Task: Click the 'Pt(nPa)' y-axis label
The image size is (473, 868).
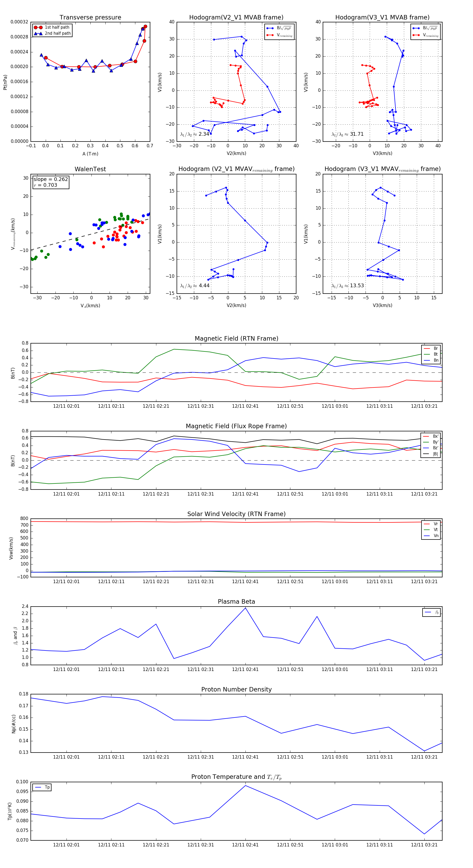Action: pyautogui.click(x=5, y=82)
